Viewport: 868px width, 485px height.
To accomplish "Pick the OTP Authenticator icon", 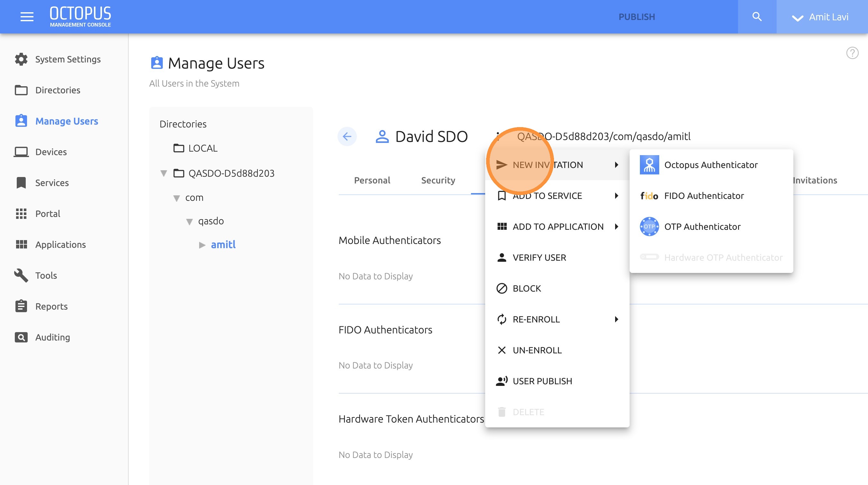I will coord(649,227).
